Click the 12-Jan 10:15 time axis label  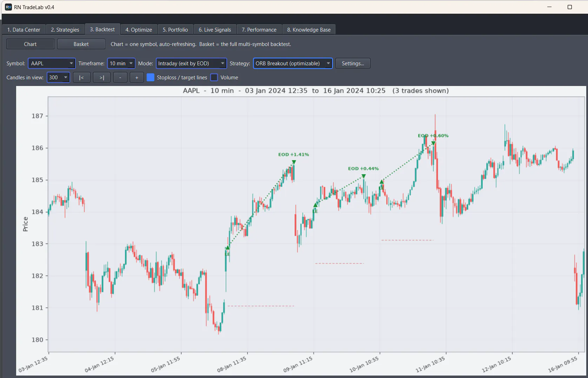tap(496, 364)
